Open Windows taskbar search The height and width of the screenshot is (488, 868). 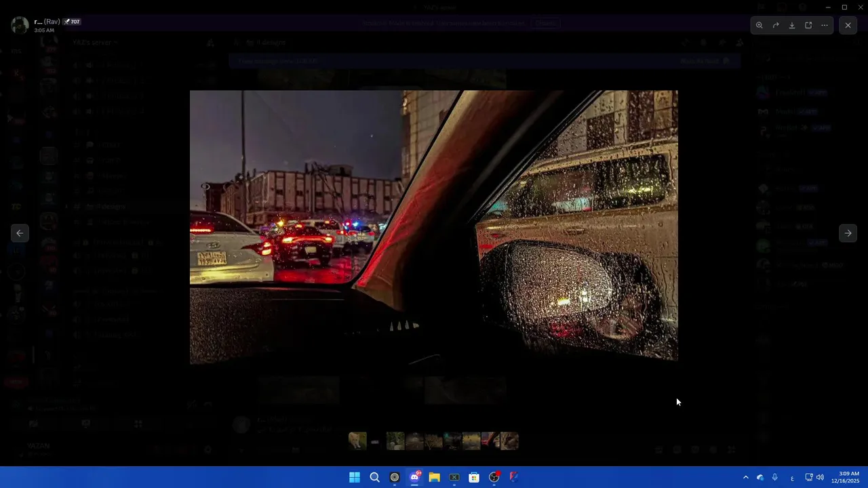click(x=374, y=477)
